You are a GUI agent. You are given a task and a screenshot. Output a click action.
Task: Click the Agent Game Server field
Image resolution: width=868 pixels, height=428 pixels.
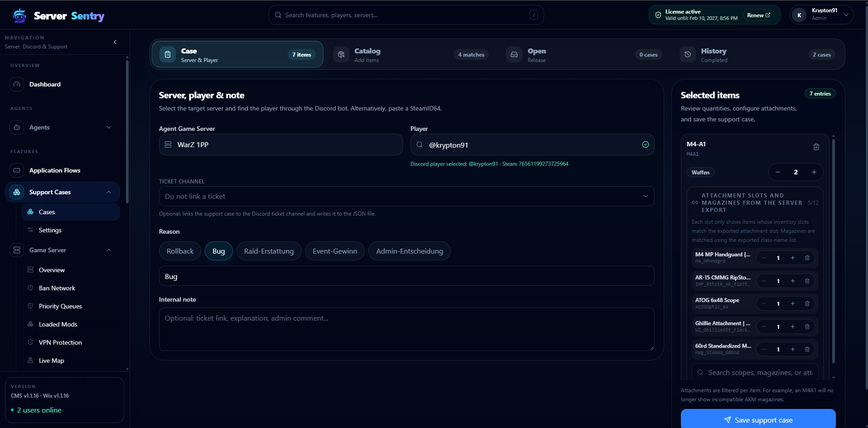281,144
